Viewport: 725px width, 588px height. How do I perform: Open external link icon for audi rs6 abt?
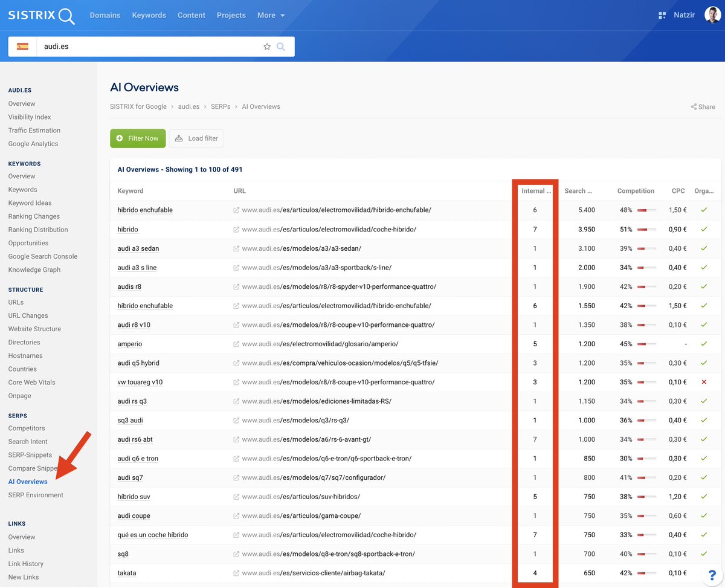[236, 439]
